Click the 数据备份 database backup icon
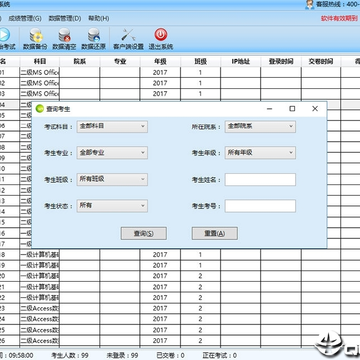The image size is (360, 360). [x=35, y=35]
